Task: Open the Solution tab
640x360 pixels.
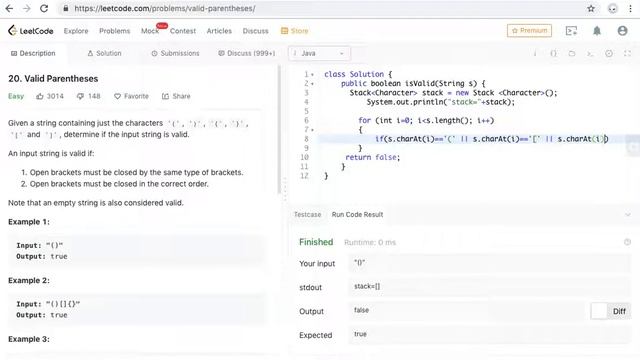Action: [104, 53]
